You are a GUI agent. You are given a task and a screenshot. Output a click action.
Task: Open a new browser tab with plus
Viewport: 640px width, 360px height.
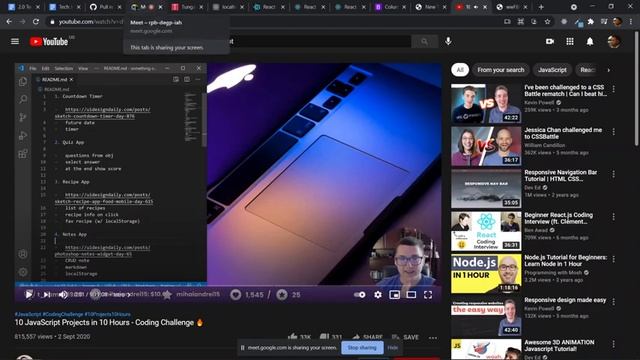click(x=541, y=7)
